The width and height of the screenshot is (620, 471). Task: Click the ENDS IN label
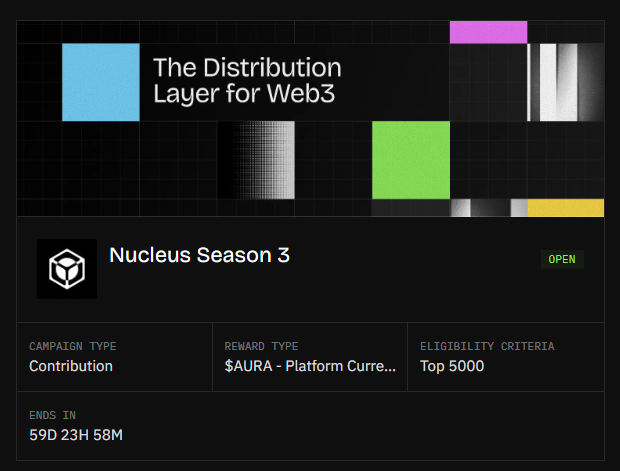53,415
